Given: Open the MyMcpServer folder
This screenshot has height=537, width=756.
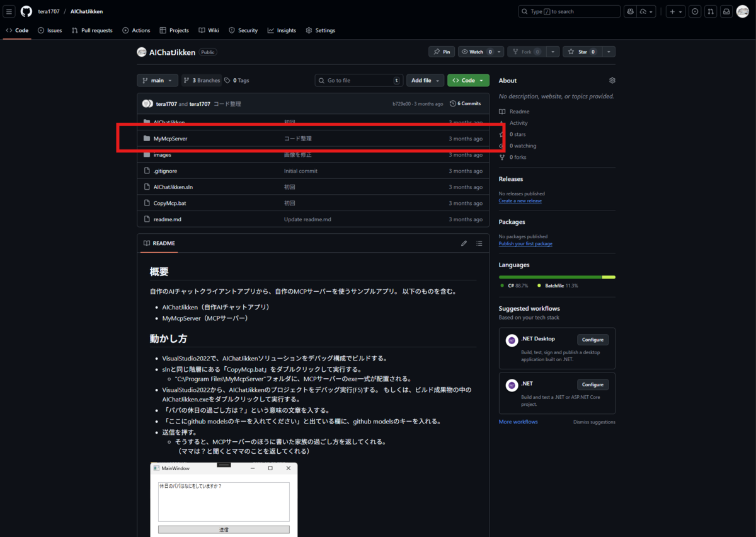Looking at the screenshot, I should pyautogui.click(x=170, y=139).
